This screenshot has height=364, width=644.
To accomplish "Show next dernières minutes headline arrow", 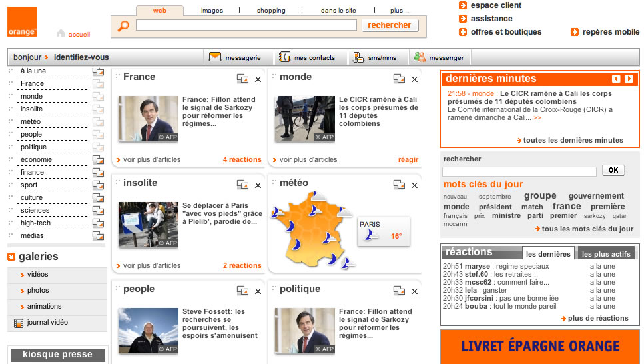I will click(x=629, y=79).
